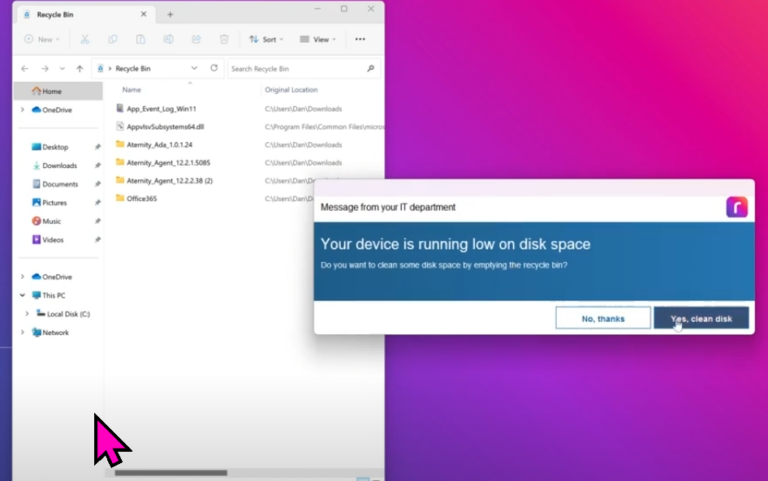768x481 pixels.
Task: Click the Delete trash icon in toolbar
Action: (224, 39)
